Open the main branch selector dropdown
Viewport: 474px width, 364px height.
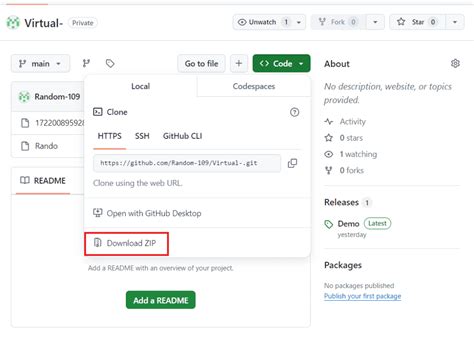pos(40,63)
